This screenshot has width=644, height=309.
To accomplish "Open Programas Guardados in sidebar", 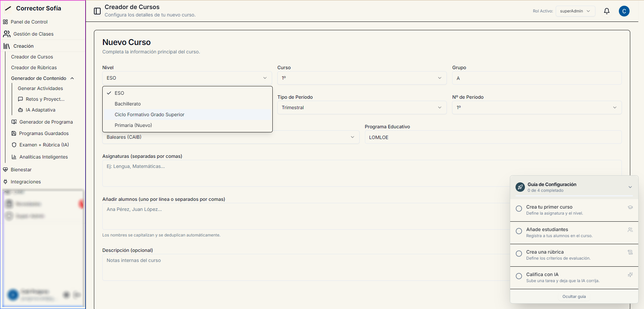I will click(x=44, y=133).
